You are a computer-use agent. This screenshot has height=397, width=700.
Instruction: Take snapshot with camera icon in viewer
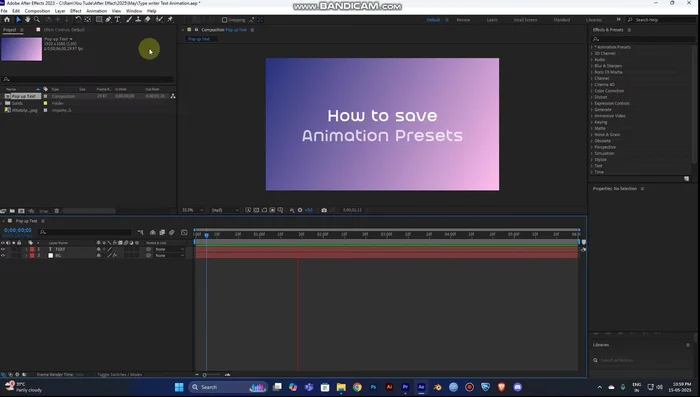[324, 210]
